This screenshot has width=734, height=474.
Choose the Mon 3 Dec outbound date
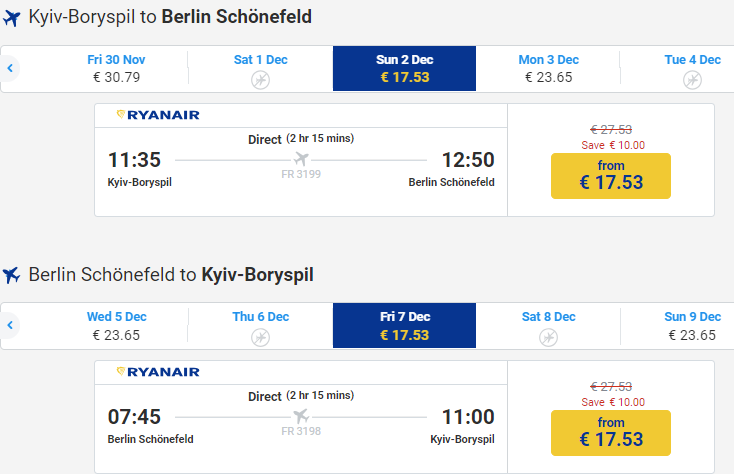548,68
